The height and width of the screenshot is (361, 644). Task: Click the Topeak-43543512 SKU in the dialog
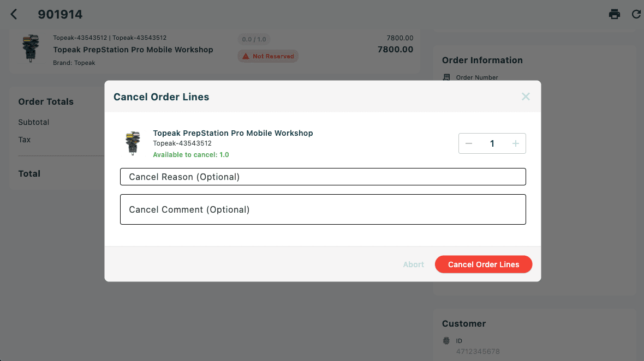click(182, 143)
